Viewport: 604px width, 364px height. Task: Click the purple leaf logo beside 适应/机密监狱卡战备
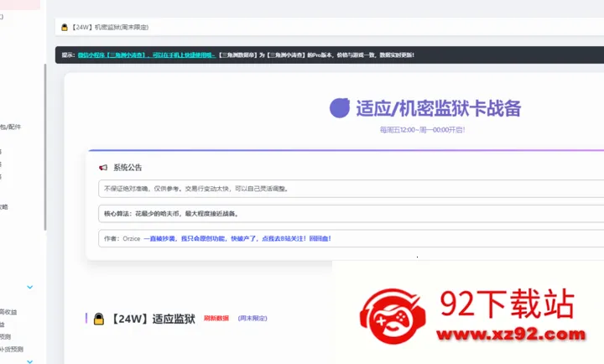coord(340,107)
